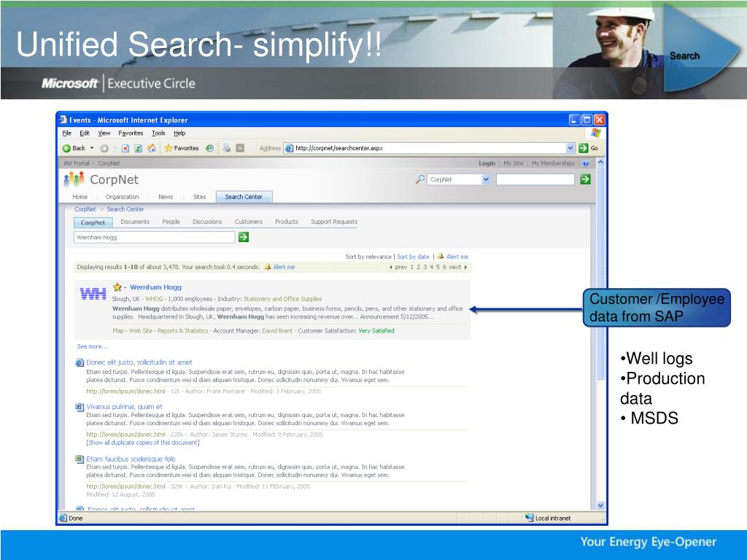This screenshot has height=560, width=747.
Task: Click the IE Forward arrow button
Action: (x=104, y=148)
